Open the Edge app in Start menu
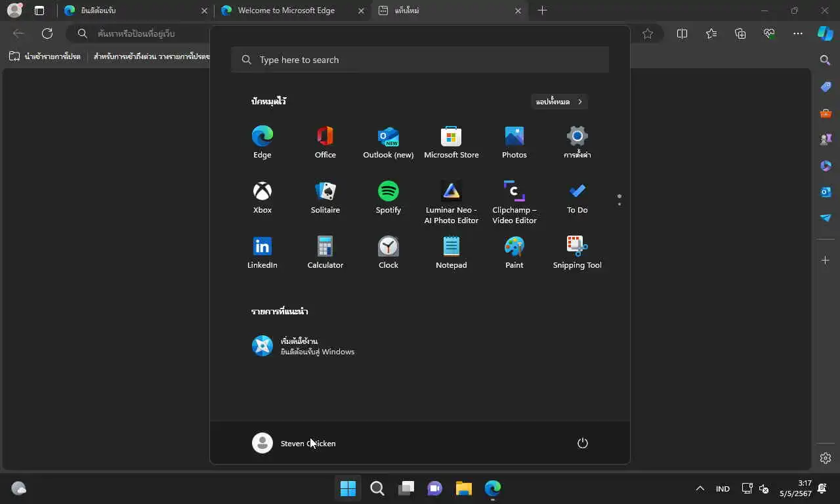This screenshot has height=504, width=840. 262,142
